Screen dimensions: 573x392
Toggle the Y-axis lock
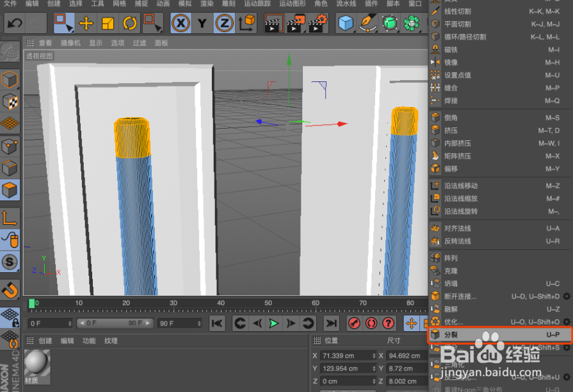pyautogui.click(x=200, y=23)
